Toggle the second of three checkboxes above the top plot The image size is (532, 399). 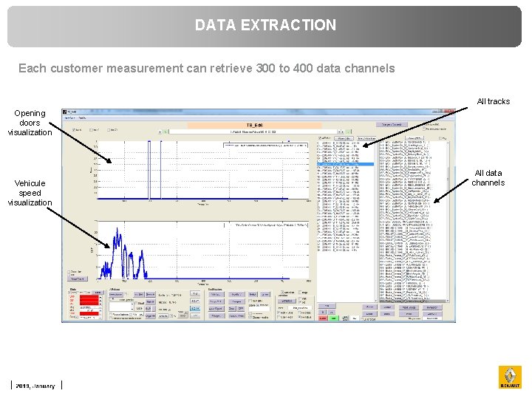(x=91, y=130)
